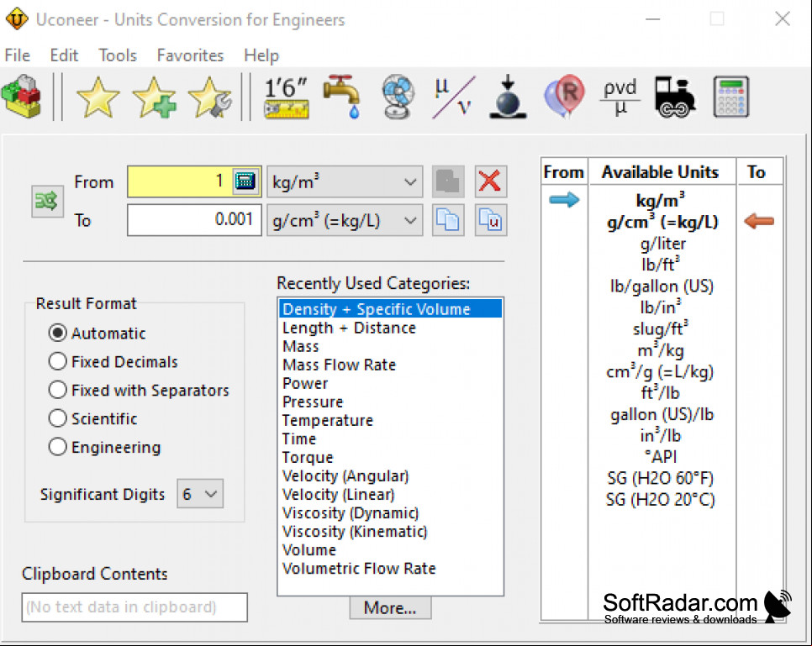
Task: Choose lb/gallon (US) in Available Units
Action: click(x=662, y=286)
